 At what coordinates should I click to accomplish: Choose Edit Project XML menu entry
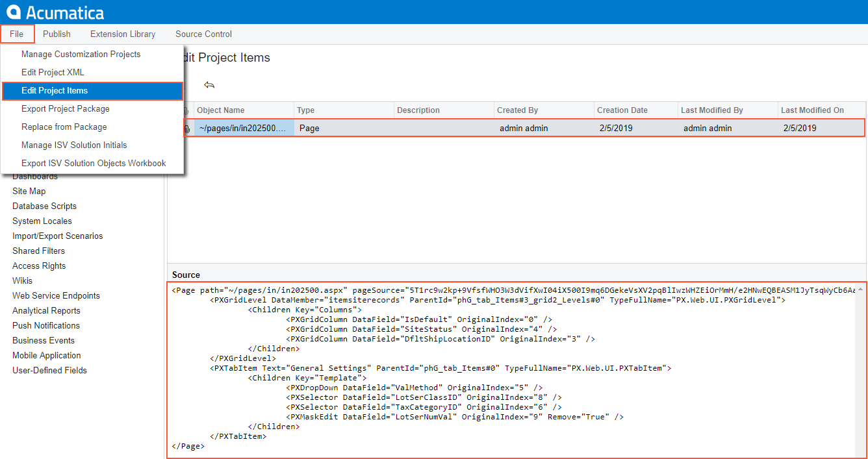click(x=53, y=73)
